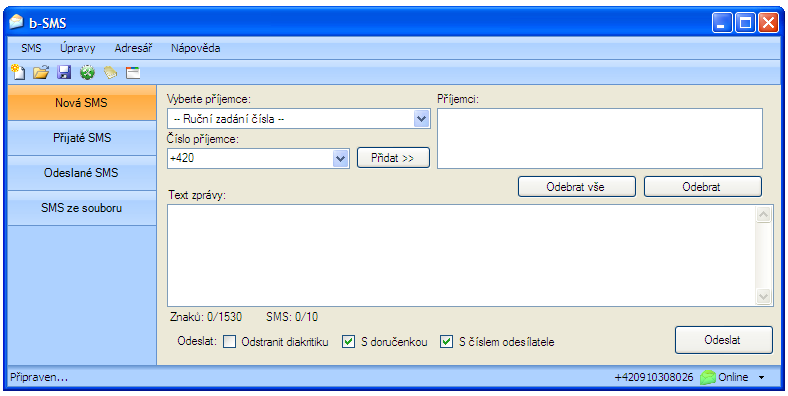Screen dimensions: 788x396
Task: Maximize the b-SMS window
Action: (x=745, y=23)
